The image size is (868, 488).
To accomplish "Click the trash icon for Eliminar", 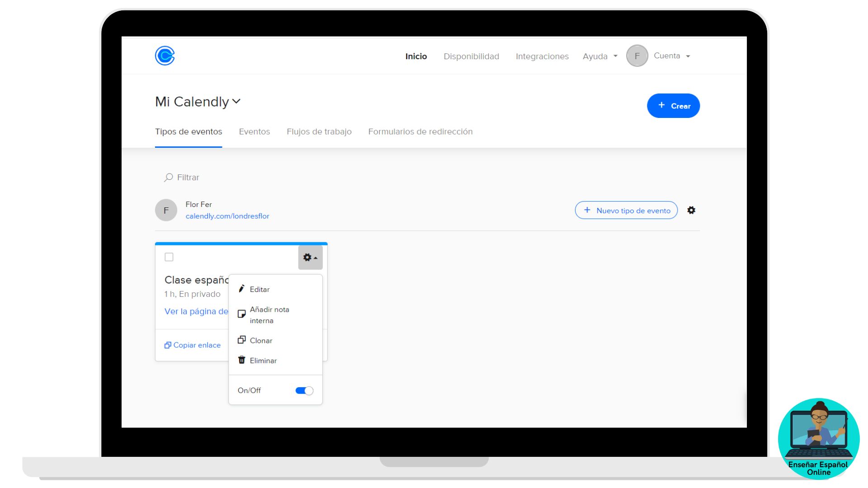I will [x=241, y=360].
